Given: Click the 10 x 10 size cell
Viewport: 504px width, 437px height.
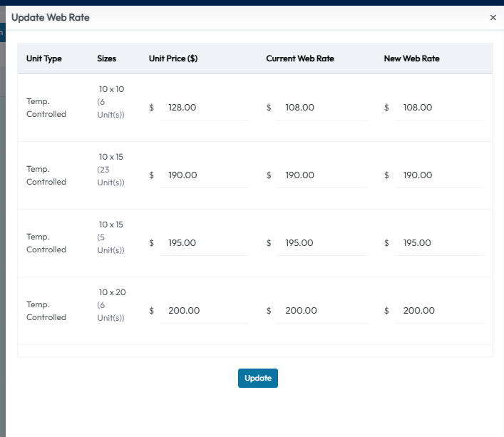Looking at the screenshot, I should coord(111,89).
